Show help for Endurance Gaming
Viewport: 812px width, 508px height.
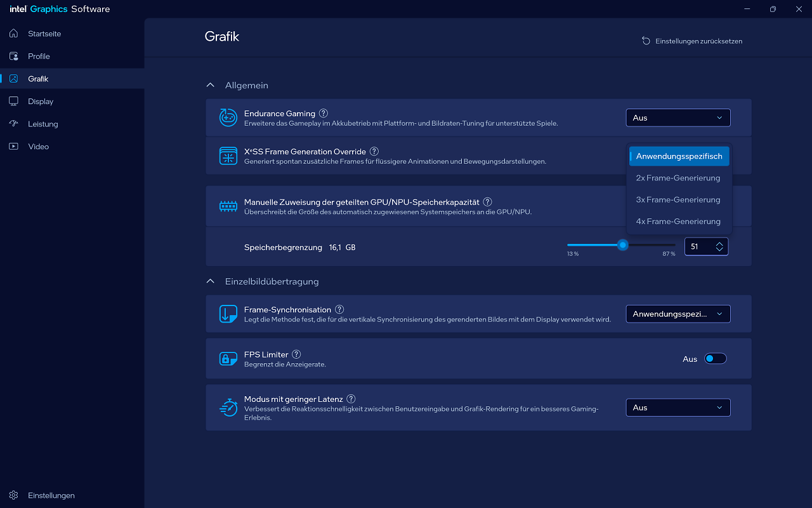tap(324, 113)
